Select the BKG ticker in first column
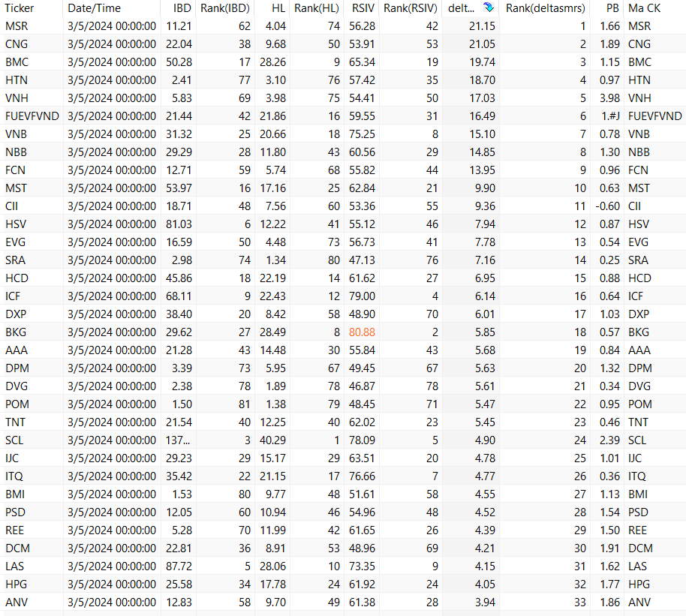Viewport: 686px width, 616px height. [x=16, y=332]
